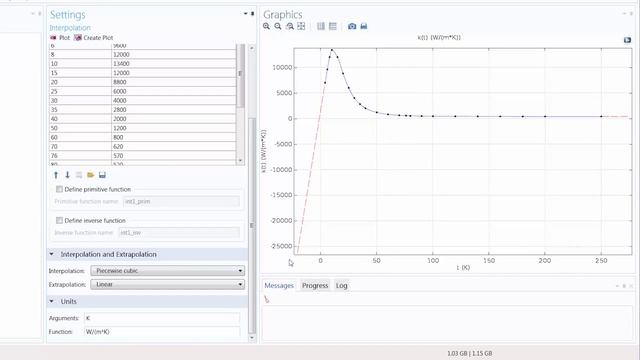Enable Define primitive function checkbox
This screenshot has width=640, height=360.
click(x=60, y=189)
